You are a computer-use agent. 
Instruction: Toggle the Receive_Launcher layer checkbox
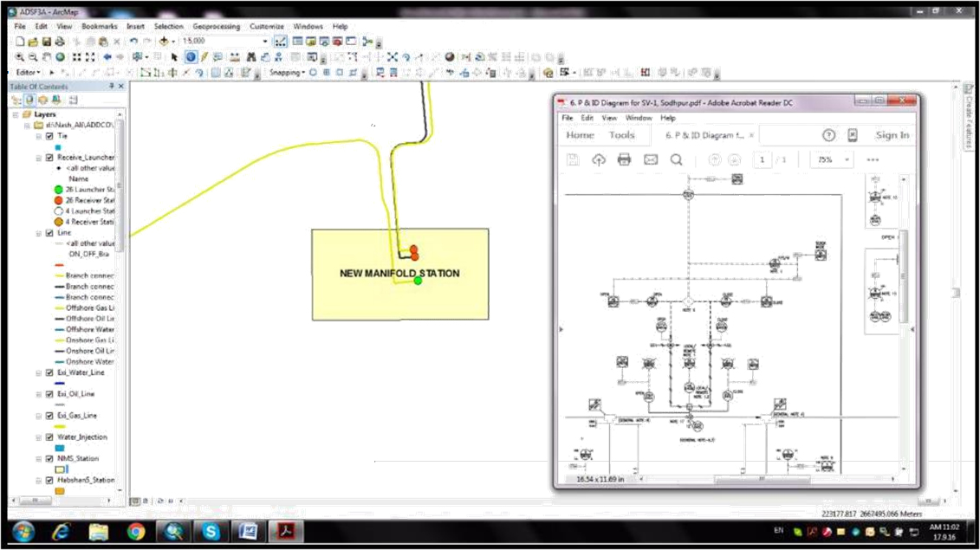click(x=49, y=158)
